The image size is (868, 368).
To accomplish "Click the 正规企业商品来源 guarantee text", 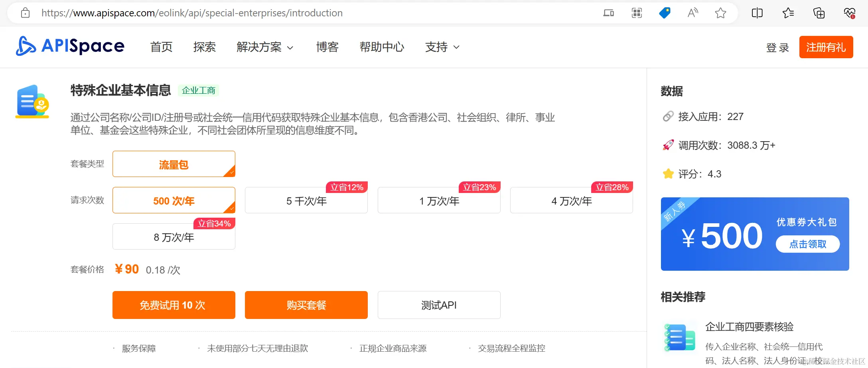I will tap(393, 348).
